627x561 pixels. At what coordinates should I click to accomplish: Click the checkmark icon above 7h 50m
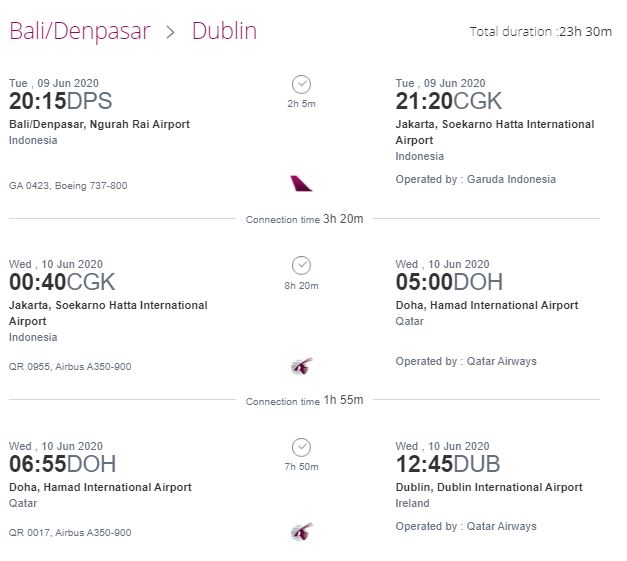pyautogui.click(x=301, y=447)
